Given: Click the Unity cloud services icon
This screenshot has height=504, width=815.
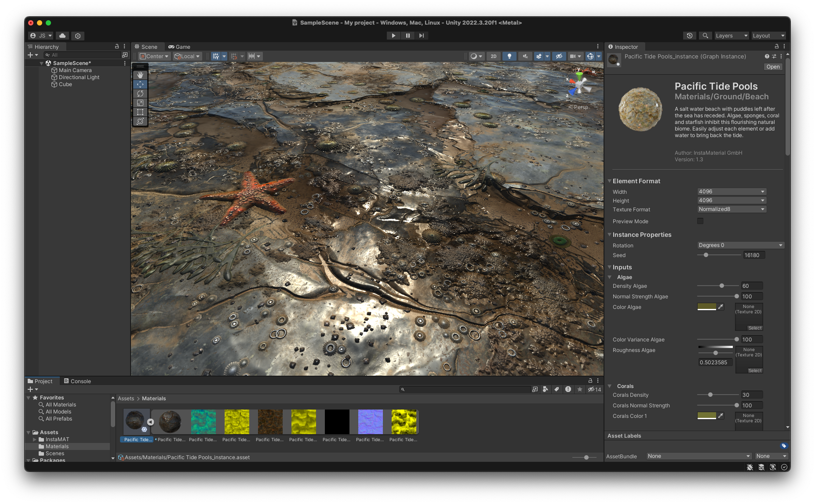Looking at the screenshot, I should point(62,36).
